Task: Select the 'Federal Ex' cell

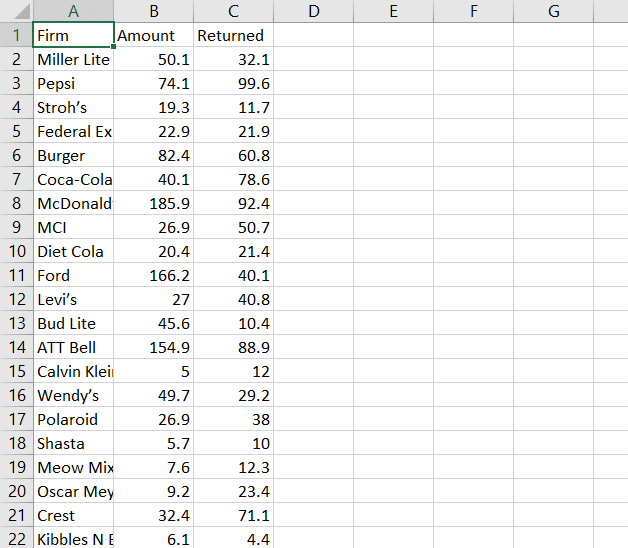Action: coord(73,131)
